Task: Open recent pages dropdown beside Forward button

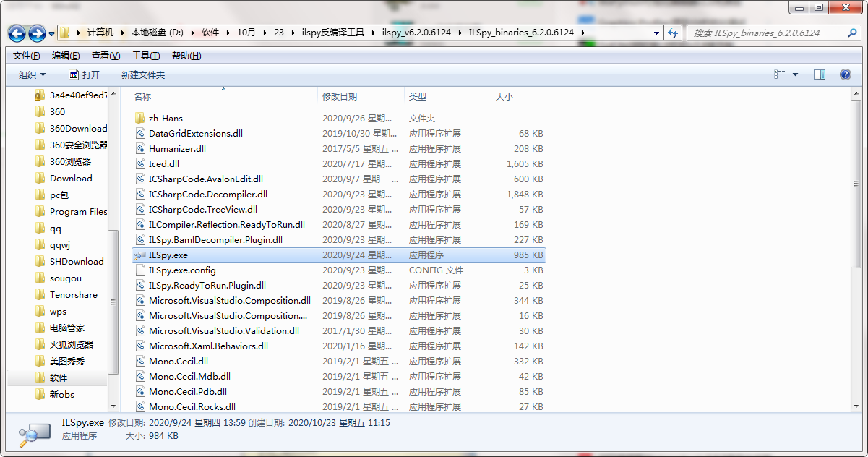Action: tap(51, 33)
